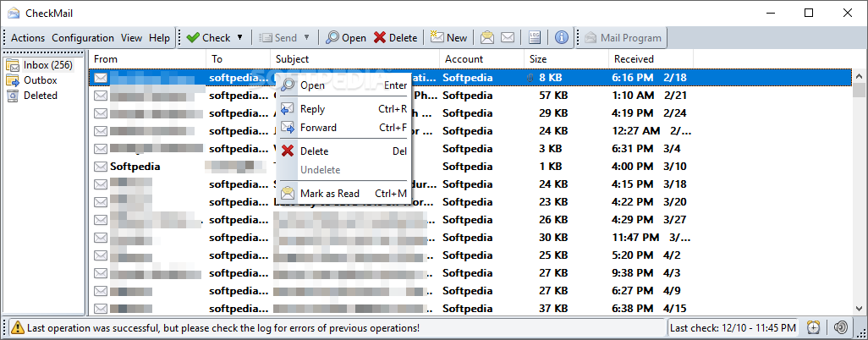Image resolution: width=868 pixels, height=340 pixels.
Task: Click the closed-envelope mark as unread toolbar icon
Action: pos(508,38)
